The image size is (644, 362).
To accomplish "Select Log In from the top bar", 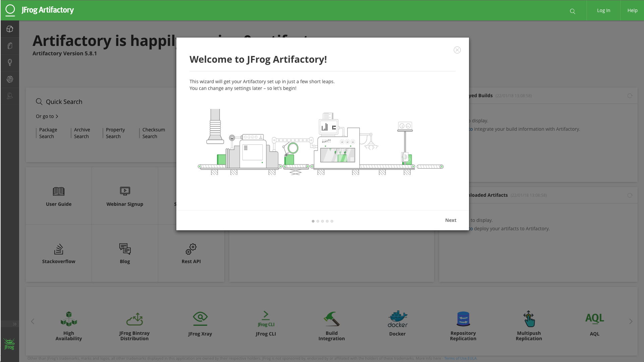I will (603, 10).
